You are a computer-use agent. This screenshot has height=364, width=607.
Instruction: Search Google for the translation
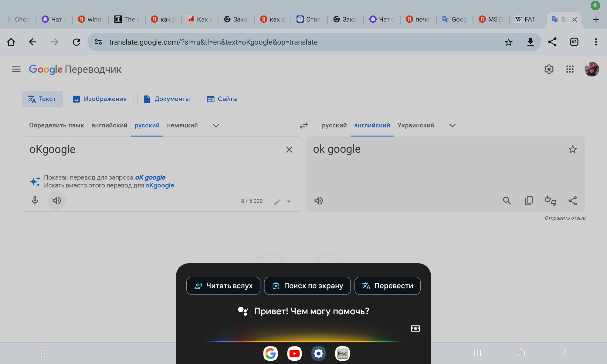(507, 201)
